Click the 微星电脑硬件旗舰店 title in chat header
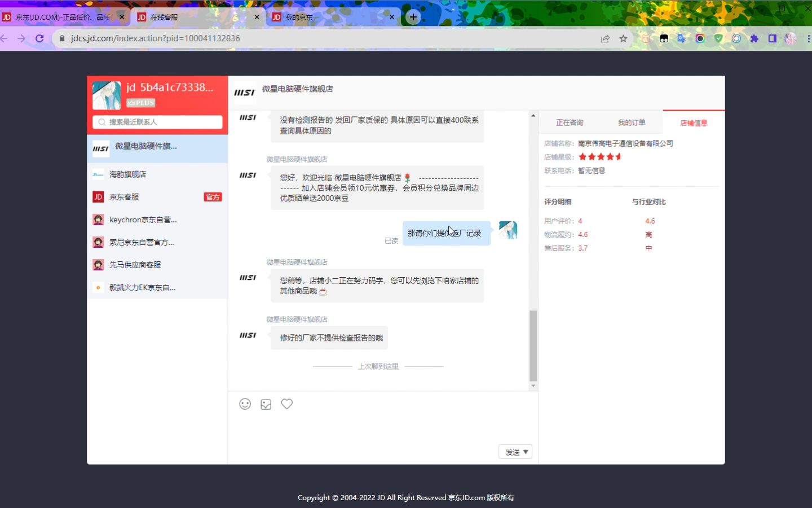This screenshot has width=812, height=508. pos(298,89)
